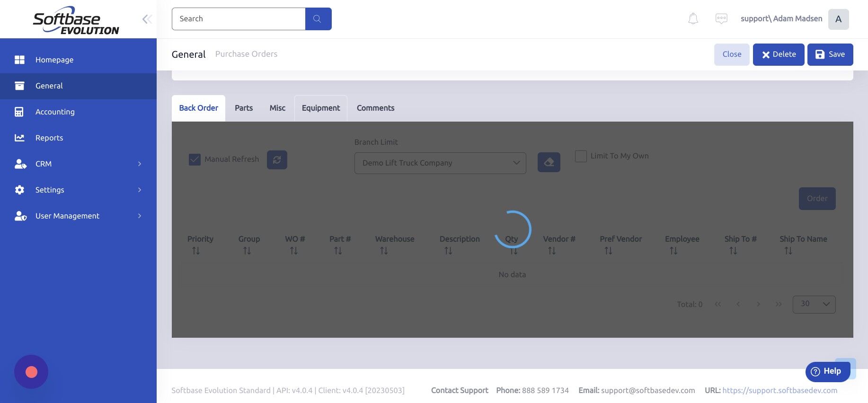Collapse the sidebar with double chevron icon
Image resolution: width=868 pixels, height=403 pixels.
pos(147,19)
